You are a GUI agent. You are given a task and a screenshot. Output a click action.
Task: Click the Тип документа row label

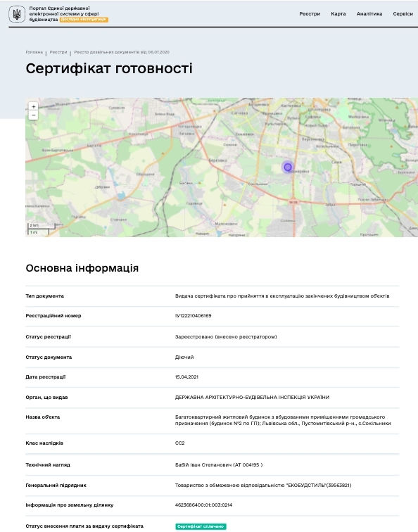click(x=45, y=296)
